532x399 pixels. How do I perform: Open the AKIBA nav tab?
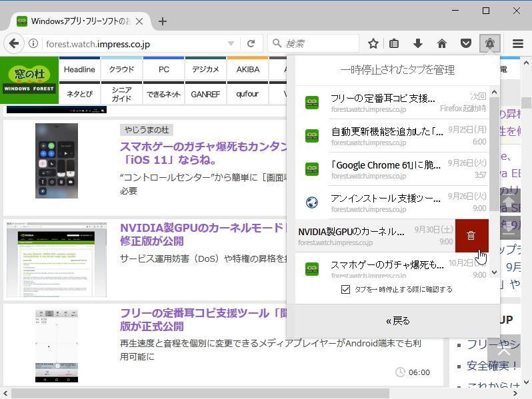[x=248, y=69]
